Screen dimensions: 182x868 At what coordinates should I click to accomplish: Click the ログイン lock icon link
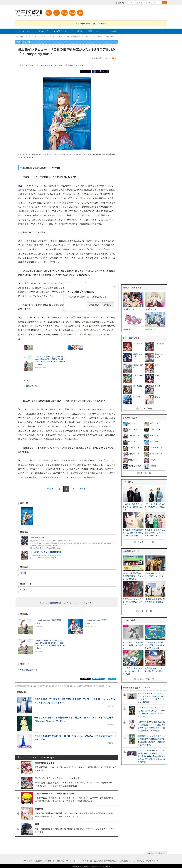pyautogui.click(x=120, y=3)
